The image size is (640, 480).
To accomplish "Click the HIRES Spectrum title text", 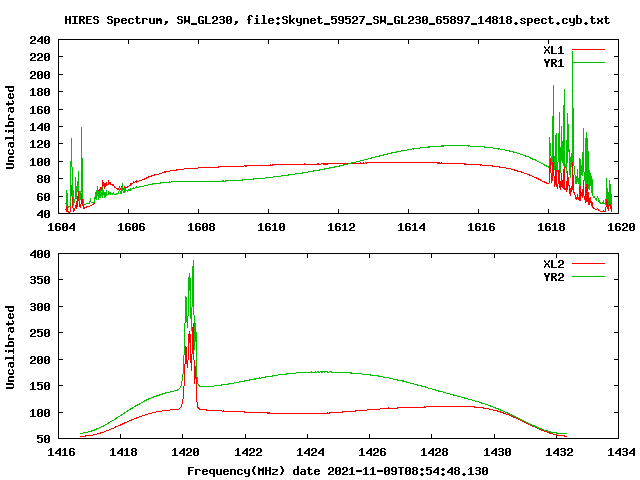I will tap(337, 20).
